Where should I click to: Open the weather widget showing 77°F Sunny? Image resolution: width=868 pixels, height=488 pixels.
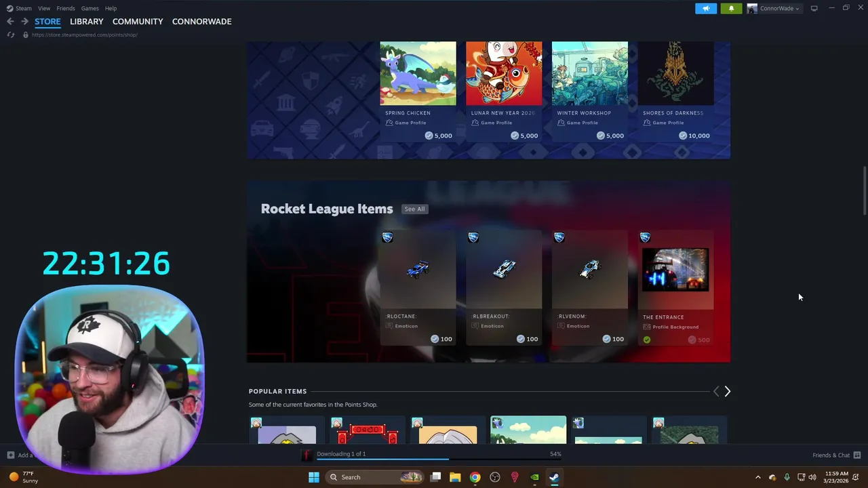24,477
